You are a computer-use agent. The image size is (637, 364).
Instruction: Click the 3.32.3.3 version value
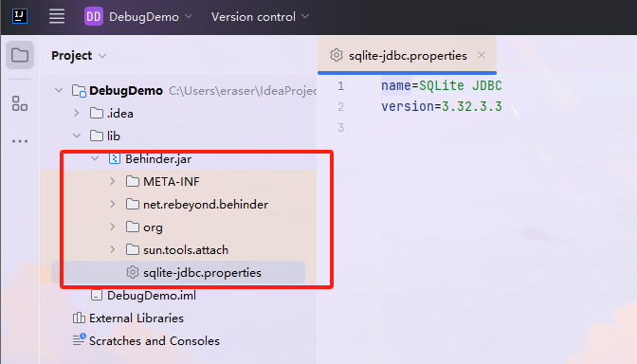(472, 106)
